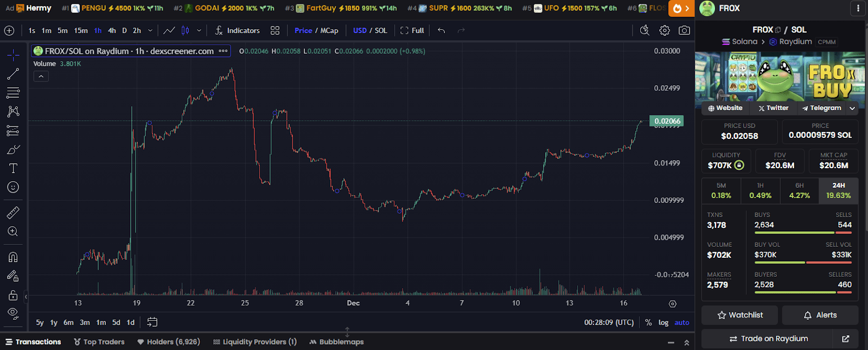Expand the chart type dropdown arrow

[199, 30]
